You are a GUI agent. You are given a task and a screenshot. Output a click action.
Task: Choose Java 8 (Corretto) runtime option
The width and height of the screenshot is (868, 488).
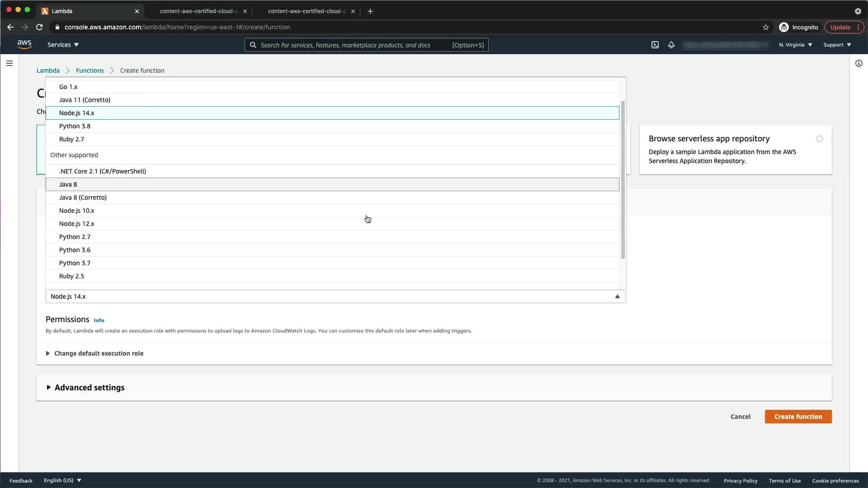tap(83, 197)
